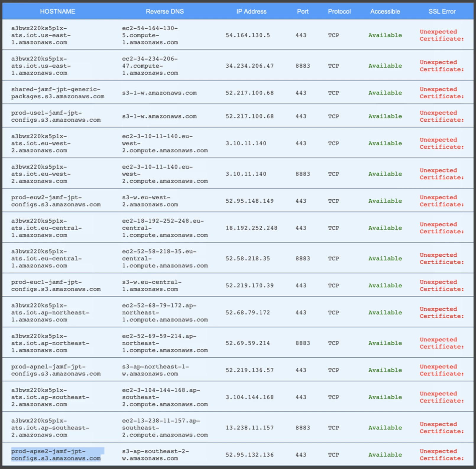
Task: Click the Accessible column header
Action: [385, 12]
